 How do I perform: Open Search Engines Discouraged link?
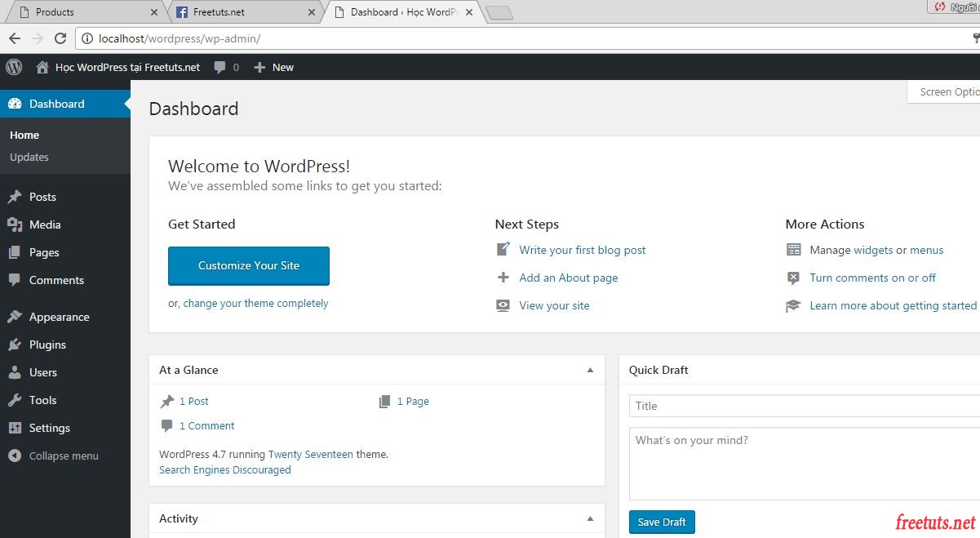pyautogui.click(x=225, y=469)
